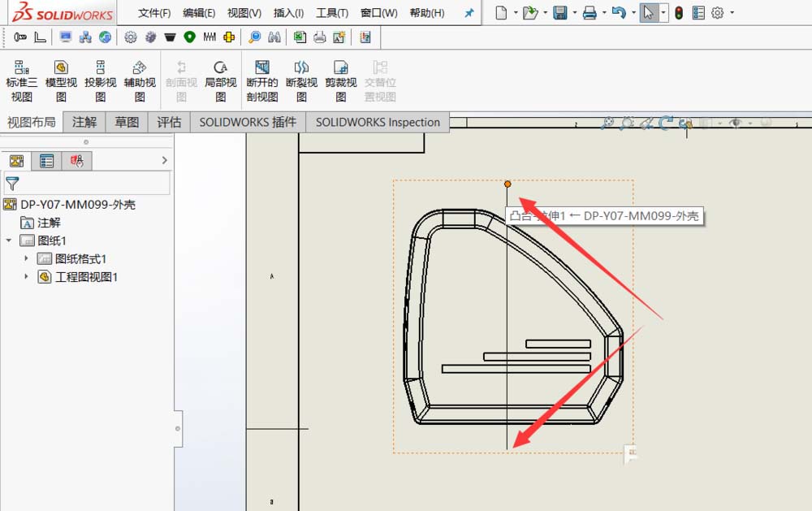Image resolution: width=812 pixels, height=511 pixels.
Task: Create a Crop View (剪裁视图)
Action: [x=341, y=81]
